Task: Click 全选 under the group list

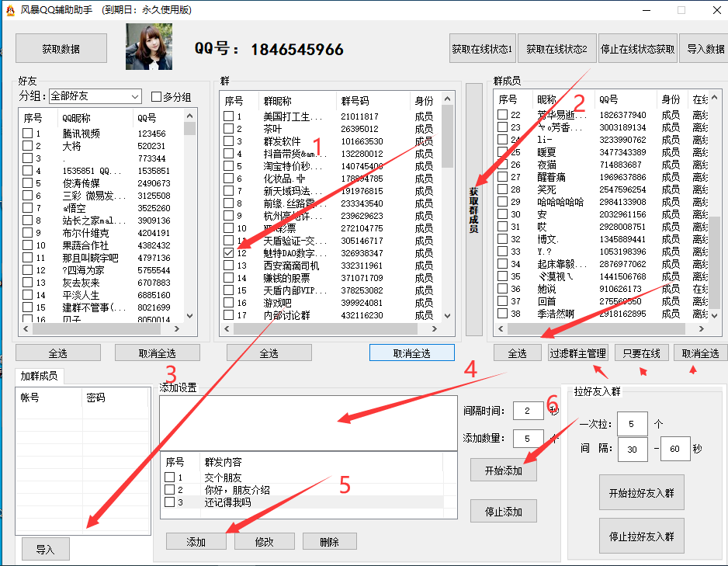Action: (x=269, y=353)
